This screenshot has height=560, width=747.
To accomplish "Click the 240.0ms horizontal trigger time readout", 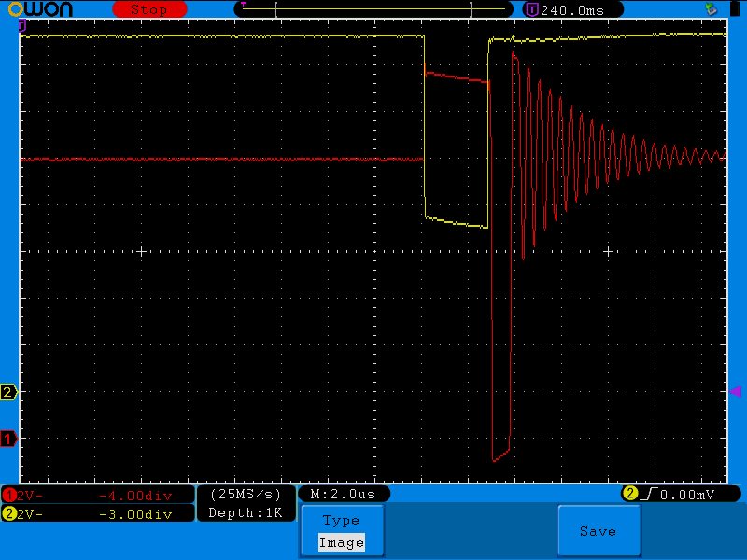I will pyautogui.click(x=572, y=10).
